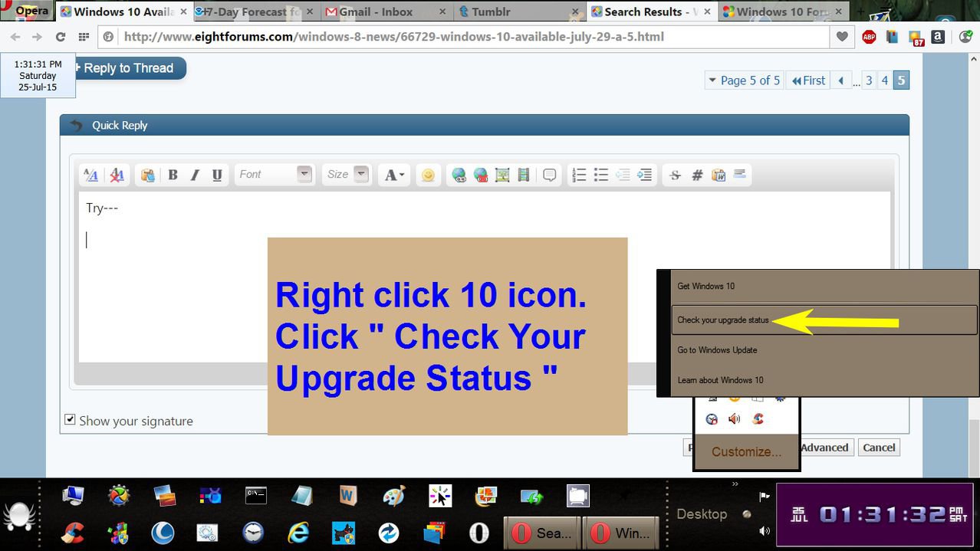Select Go to Windows Update menu entry
This screenshot has width=980, height=551.
pos(824,349)
